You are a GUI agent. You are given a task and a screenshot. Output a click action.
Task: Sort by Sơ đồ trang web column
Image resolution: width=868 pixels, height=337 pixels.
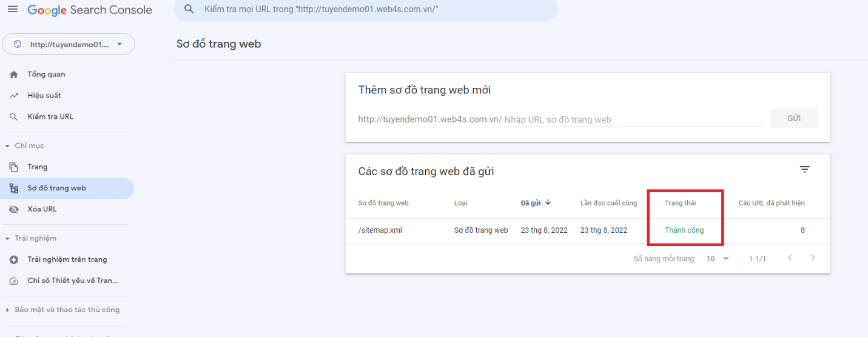[383, 203]
